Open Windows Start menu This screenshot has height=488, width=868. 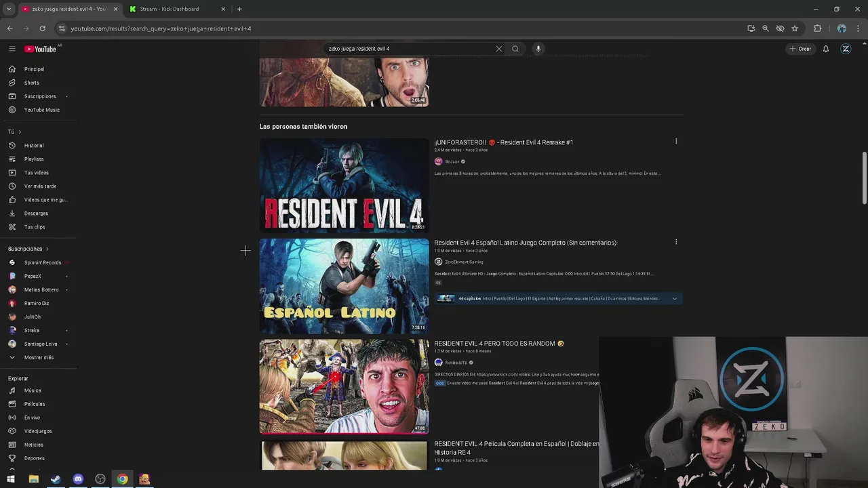pos(11,479)
